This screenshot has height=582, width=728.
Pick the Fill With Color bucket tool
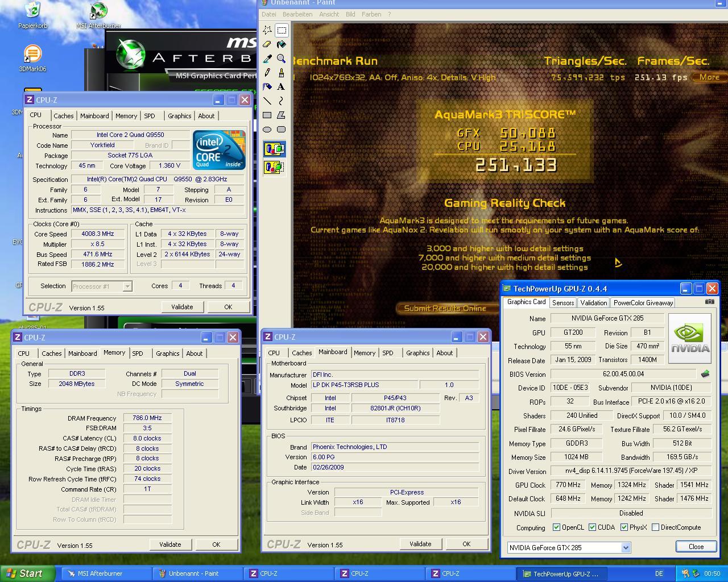282,44
